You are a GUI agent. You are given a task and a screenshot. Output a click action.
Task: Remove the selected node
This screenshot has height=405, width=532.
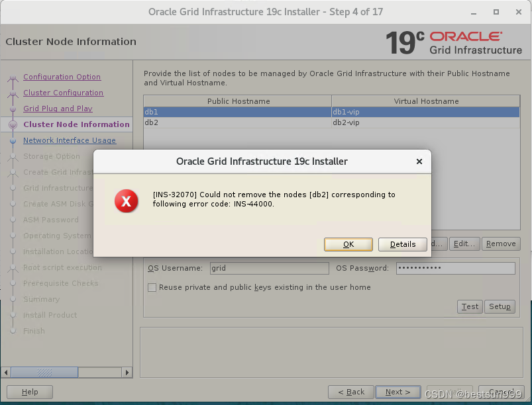(x=501, y=244)
